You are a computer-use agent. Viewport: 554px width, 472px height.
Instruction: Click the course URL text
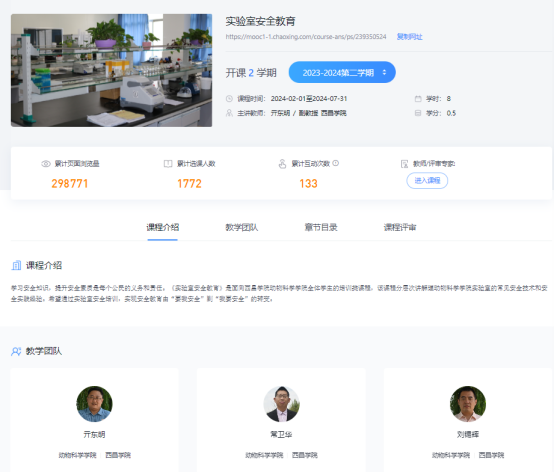coord(306,37)
